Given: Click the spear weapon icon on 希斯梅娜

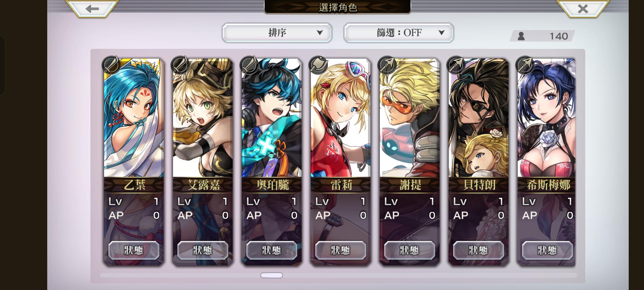Looking at the screenshot, I should point(525,65).
